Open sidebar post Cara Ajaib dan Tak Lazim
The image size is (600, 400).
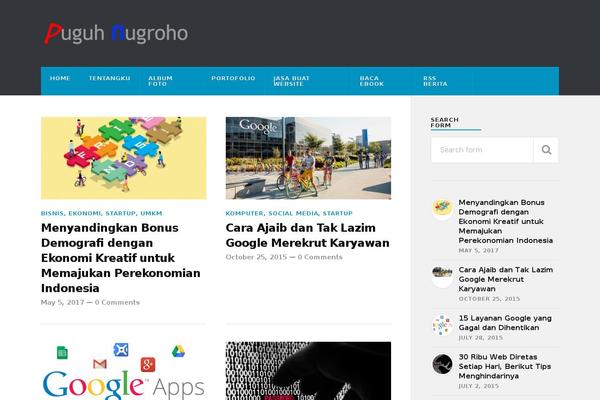tap(505, 279)
